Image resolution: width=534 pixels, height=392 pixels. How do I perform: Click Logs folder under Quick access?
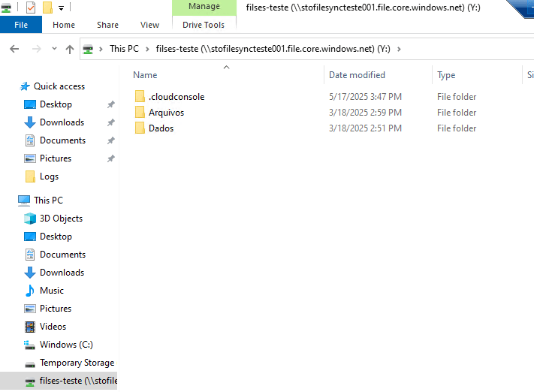[49, 176]
